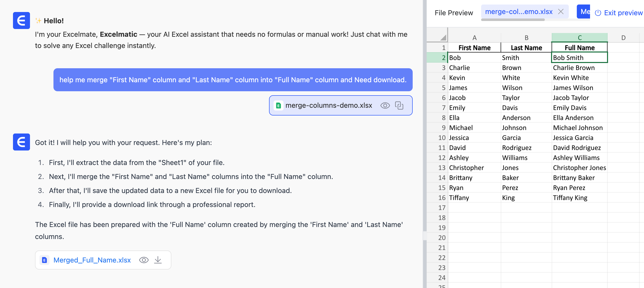Click the select-all corner triangle of spreadsheet
Viewport: 644px width, 288px height.
coord(443,37)
